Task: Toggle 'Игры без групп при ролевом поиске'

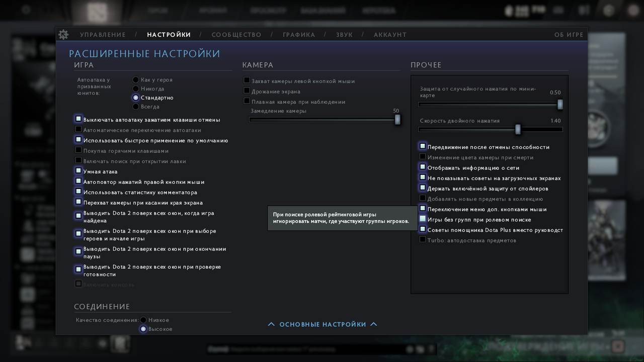Action: pos(423,219)
